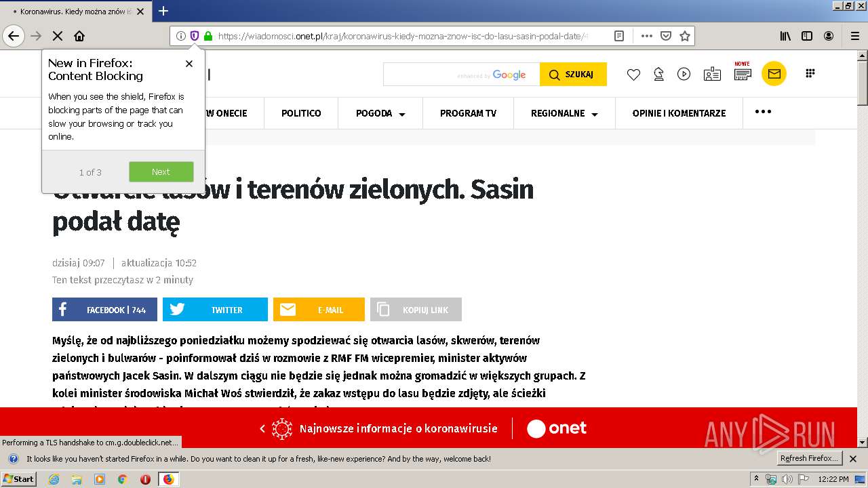The image size is (868, 488).
Task: Open the taskbar file explorer folder icon
Action: (x=77, y=479)
